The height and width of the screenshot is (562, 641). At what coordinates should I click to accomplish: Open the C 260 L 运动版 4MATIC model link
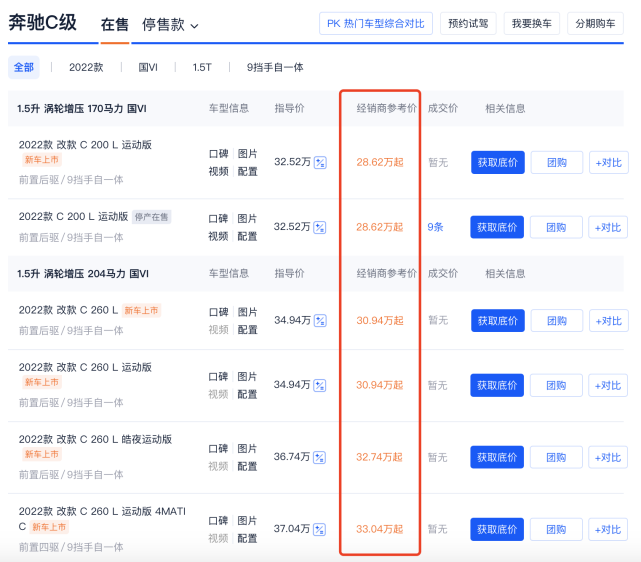click(x=102, y=519)
